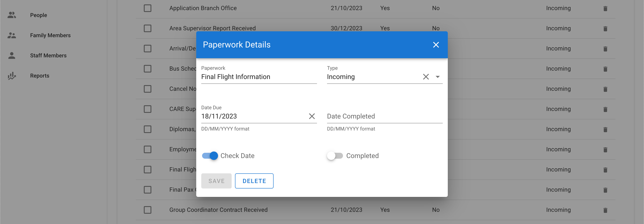
Task: Check the Application Branch Office row box
Action: point(148,8)
